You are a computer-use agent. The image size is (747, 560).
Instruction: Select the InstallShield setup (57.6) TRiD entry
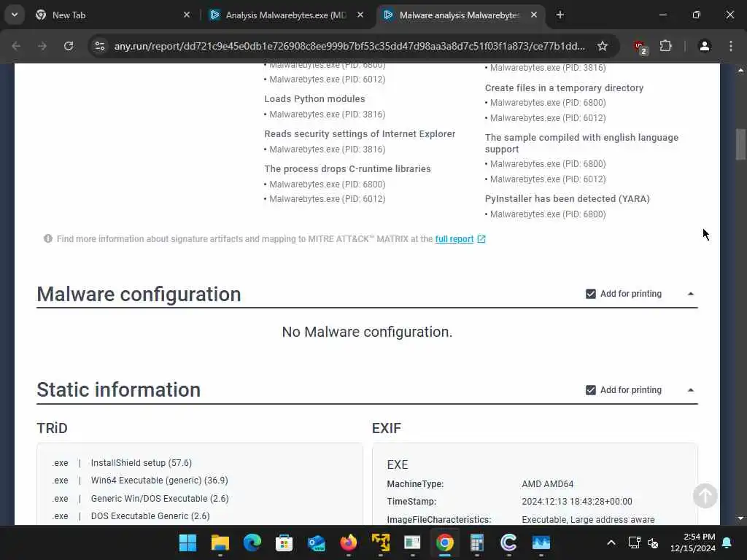pyautogui.click(x=141, y=462)
